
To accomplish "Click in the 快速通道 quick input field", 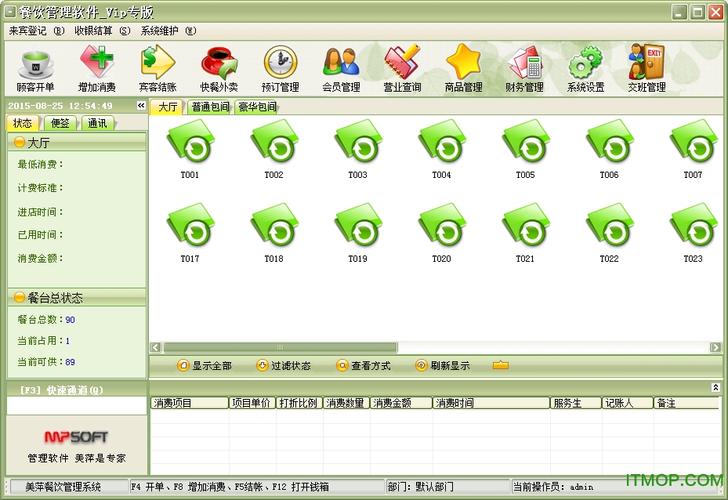I will 77,405.
